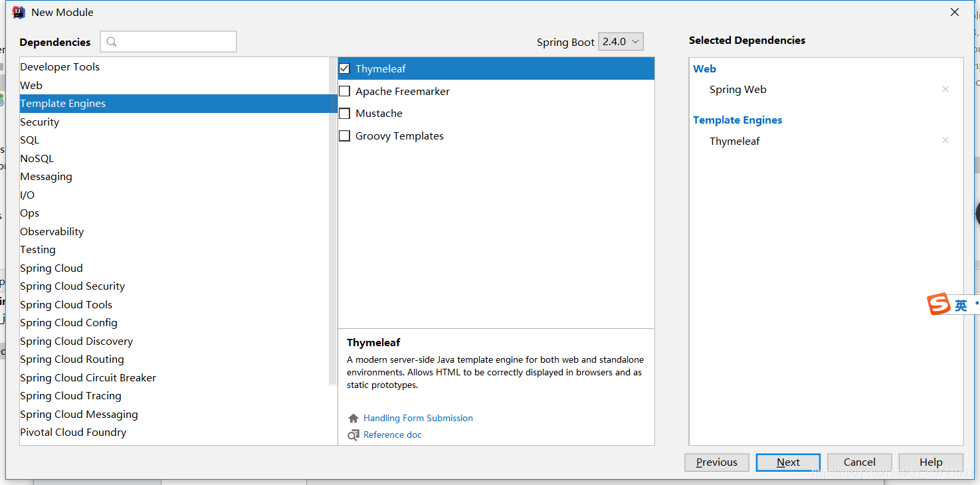980x485 pixels.
Task: Select the I/O category
Action: (x=174, y=195)
